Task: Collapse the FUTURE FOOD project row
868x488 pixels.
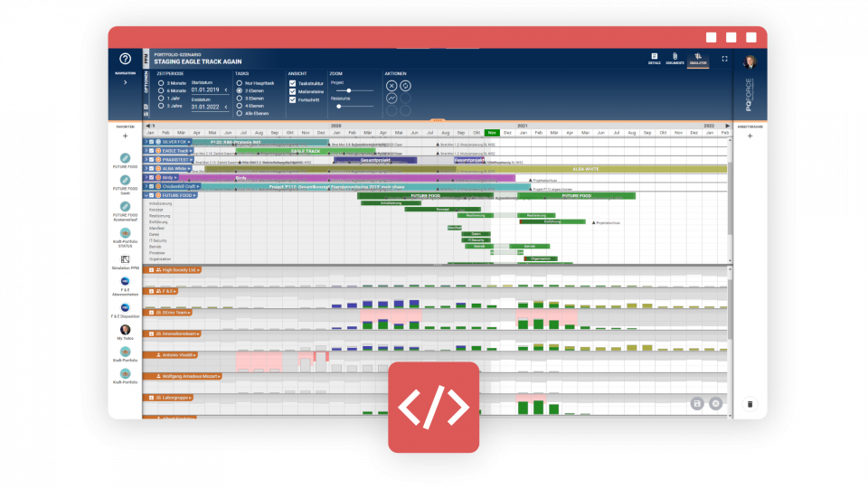Action: pyautogui.click(x=146, y=195)
